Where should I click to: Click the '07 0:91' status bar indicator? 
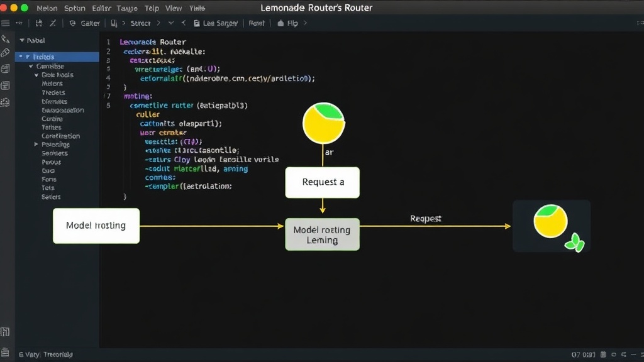point(583,354)
